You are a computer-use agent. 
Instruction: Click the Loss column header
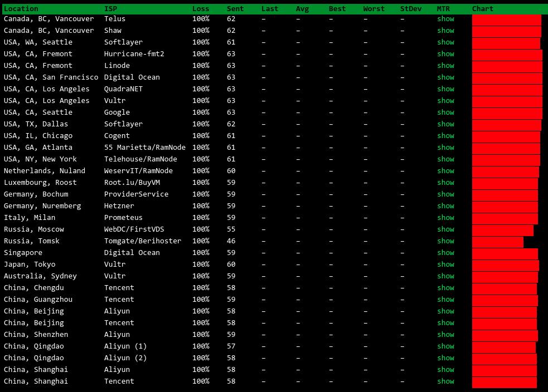pos(201,9)
